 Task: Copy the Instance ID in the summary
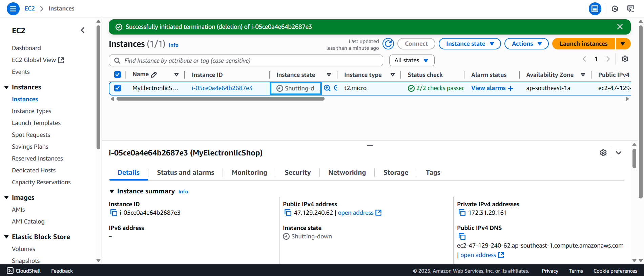pos(113,213)
